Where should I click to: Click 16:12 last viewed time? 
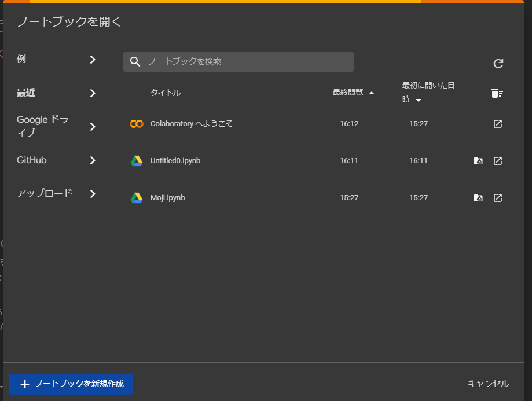pyautogui.click(x=349, y=123)
